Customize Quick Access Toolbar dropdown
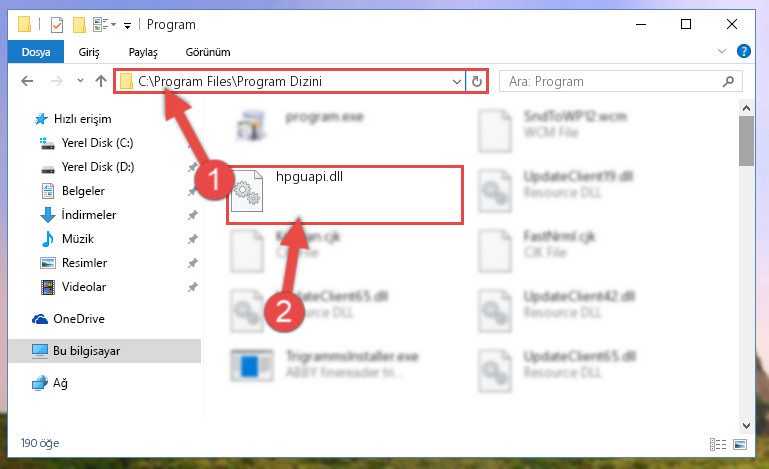Screen dimensions: 769x469 [127, 26]
